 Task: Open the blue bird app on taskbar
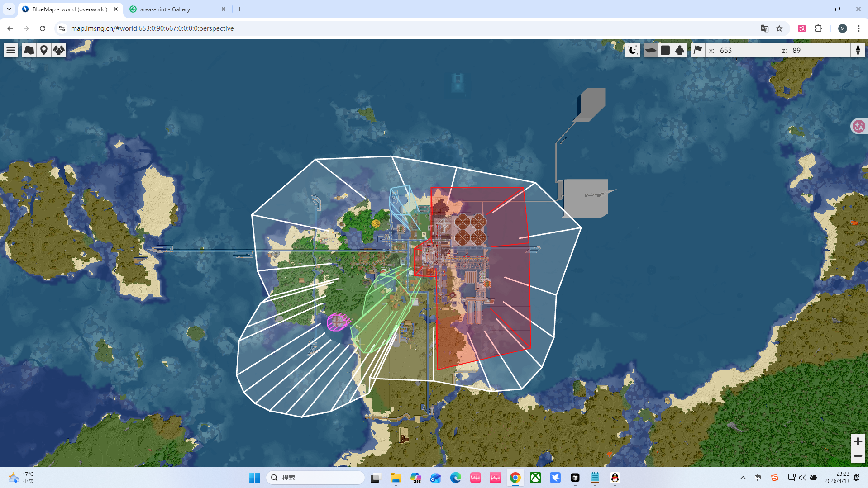point(555,478)
